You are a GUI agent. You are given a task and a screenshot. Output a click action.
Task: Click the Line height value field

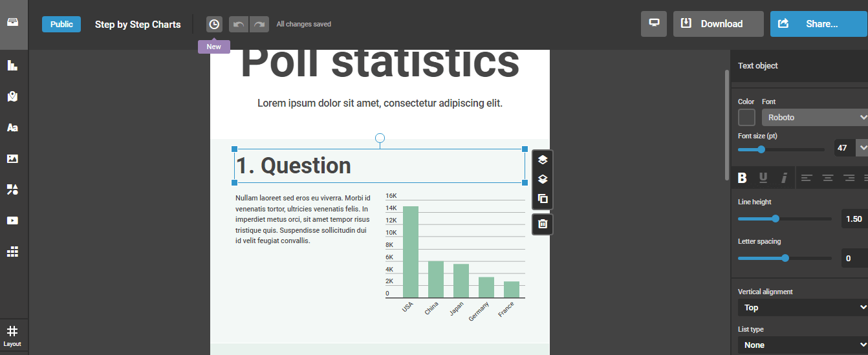[854, 219]
